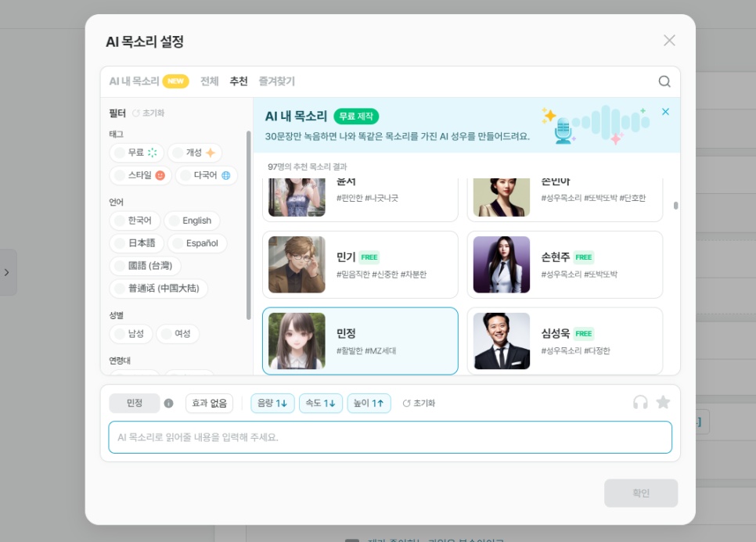Click the #활발한 #MZ세대 tags text
756x542 pixels.
pyautogui.click(x=366, y=350)
